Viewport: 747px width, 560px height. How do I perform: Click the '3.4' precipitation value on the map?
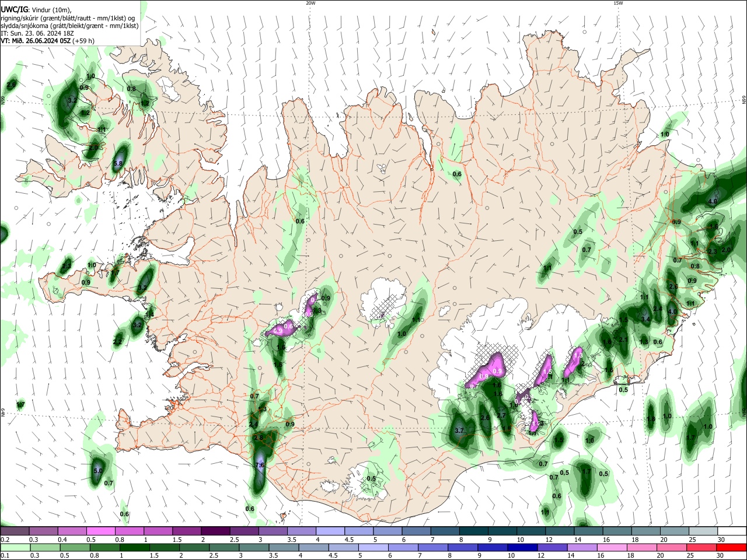click(x=645, y=319)
